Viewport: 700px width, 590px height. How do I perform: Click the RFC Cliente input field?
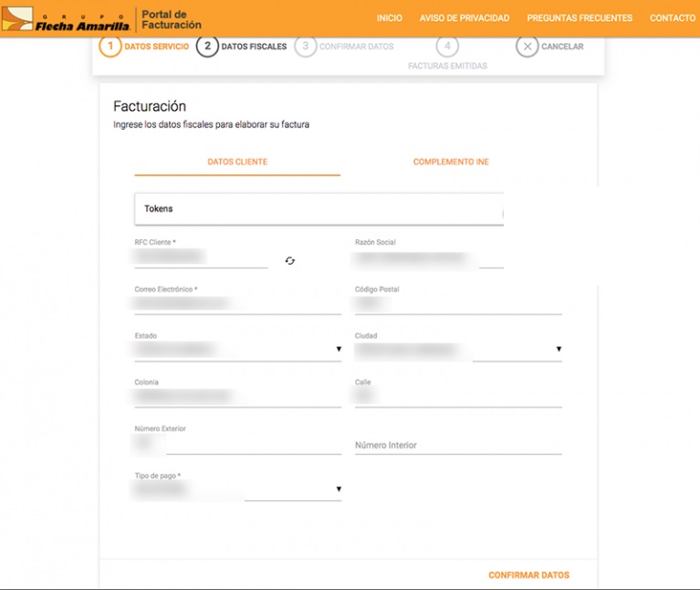point(201,258)
